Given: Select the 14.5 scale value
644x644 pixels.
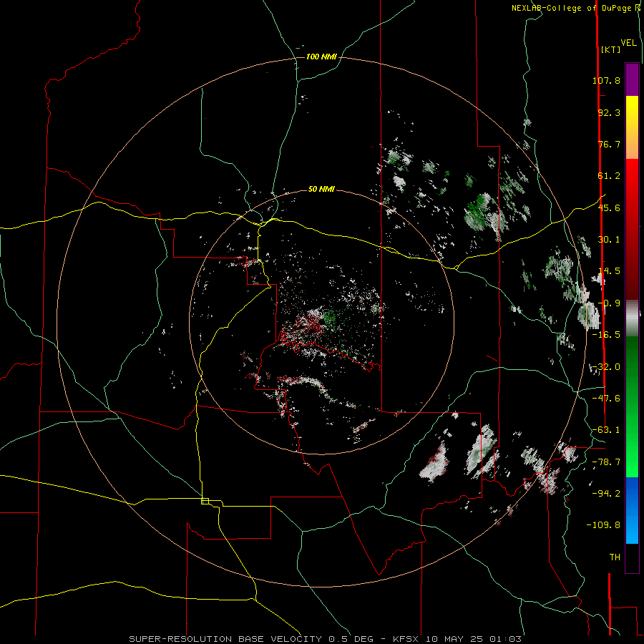Looking at the screenshot, I should tap(609, 271).
